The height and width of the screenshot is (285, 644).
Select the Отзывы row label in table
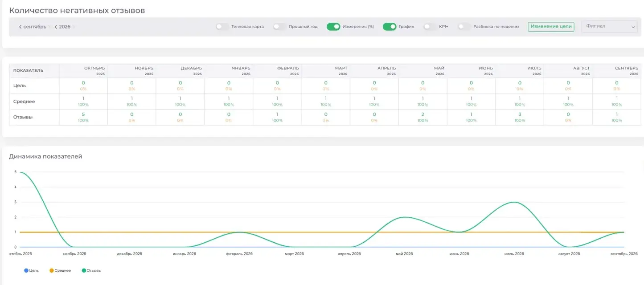point(23,117)
